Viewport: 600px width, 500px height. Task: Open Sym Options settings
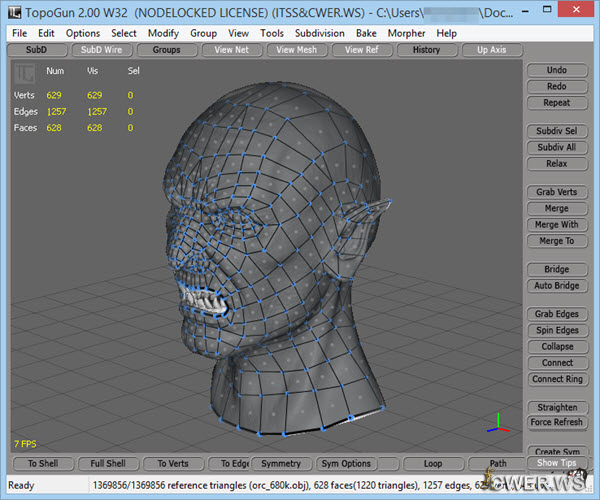(346, 463)
